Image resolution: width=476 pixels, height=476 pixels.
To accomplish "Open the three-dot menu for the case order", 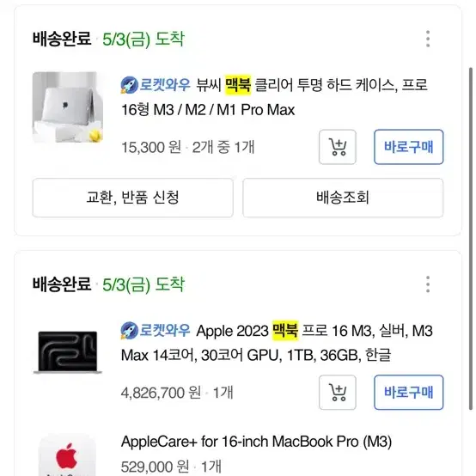I will click(428, 39).
